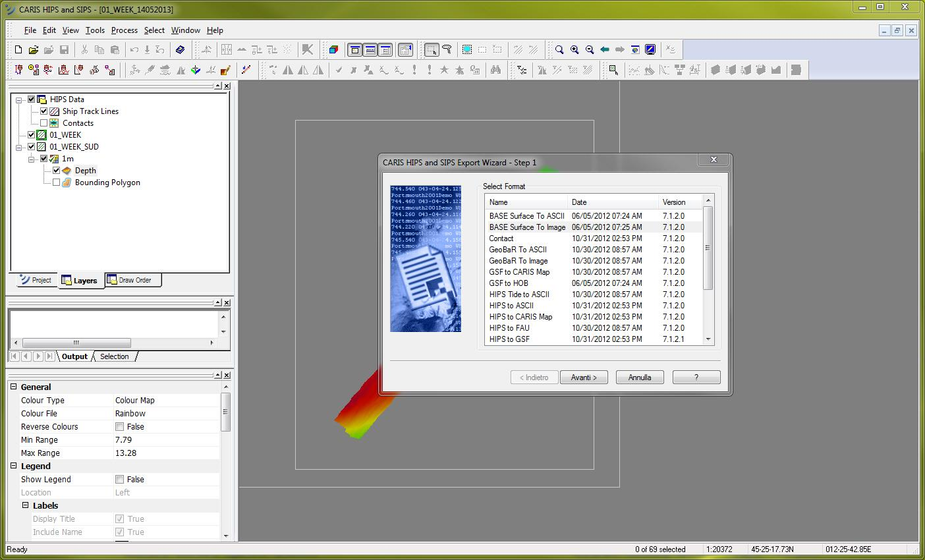
Task: Select HIPS to GSF format row
Action: tap(594, 339)
